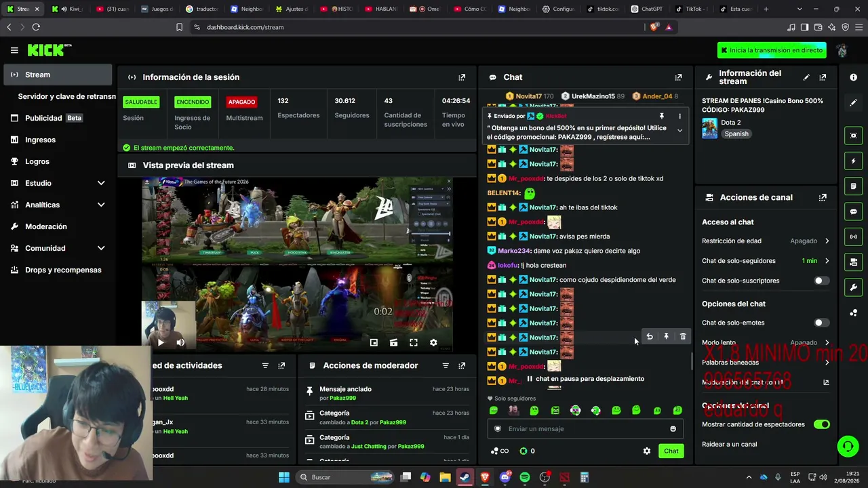Go to Publicidad Beta in the sidebar
This screenshot has width=868, height=488.
tap(58, 118)
